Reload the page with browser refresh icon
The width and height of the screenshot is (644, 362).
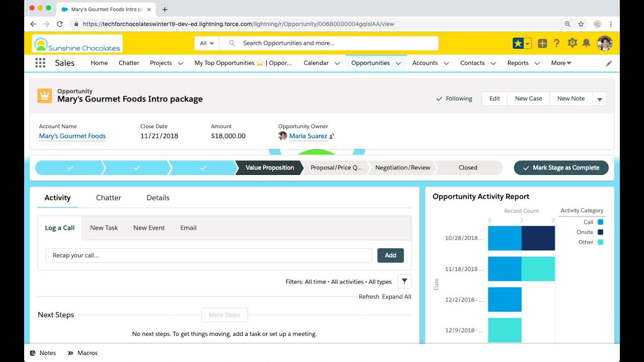tap(59, 24)
